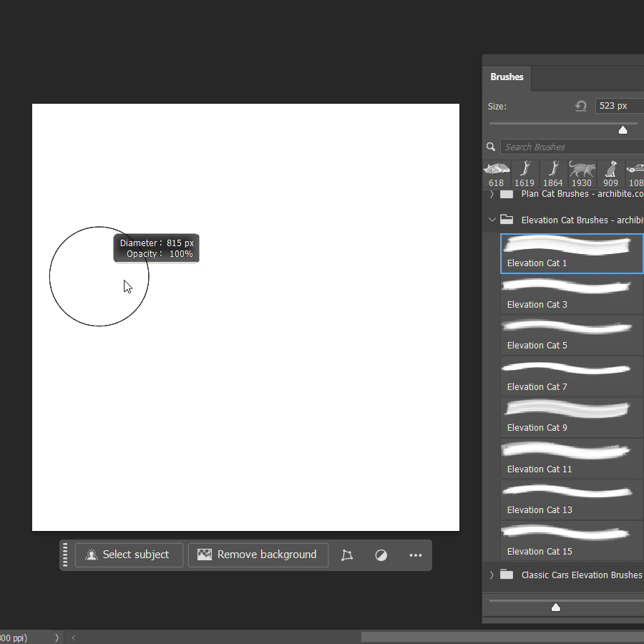644x644 pixels.
Task: Expand the Classic Cars Elevation Brushes folder
Action: tap(492, 575)
